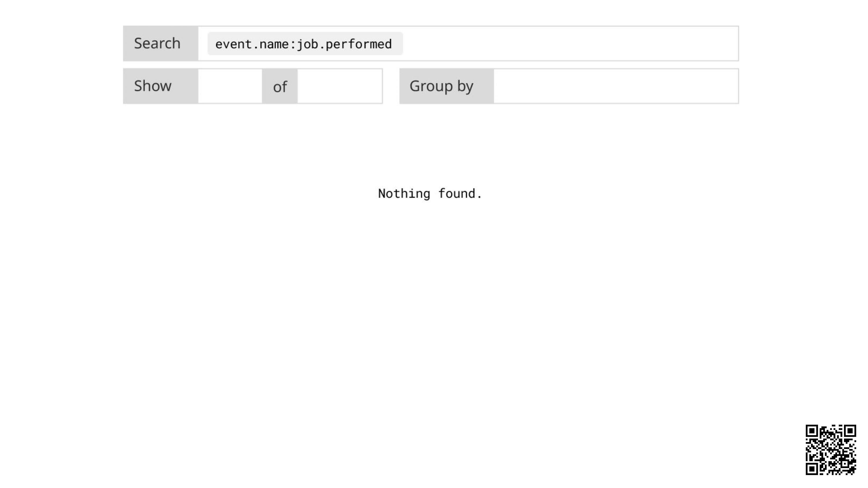The image size is (868, 488).
Task: Click the Show label
Action: tap(161, 86)
